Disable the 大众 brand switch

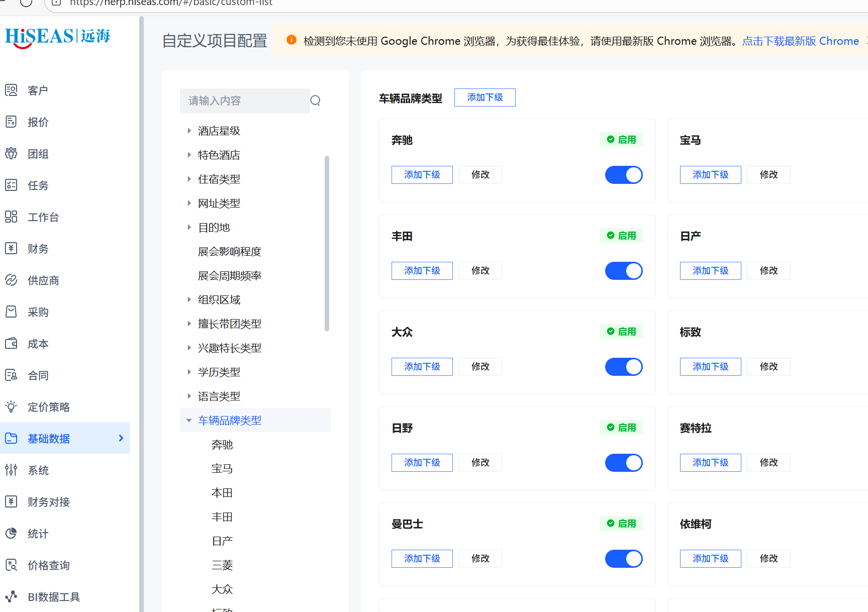coord(623,367)
